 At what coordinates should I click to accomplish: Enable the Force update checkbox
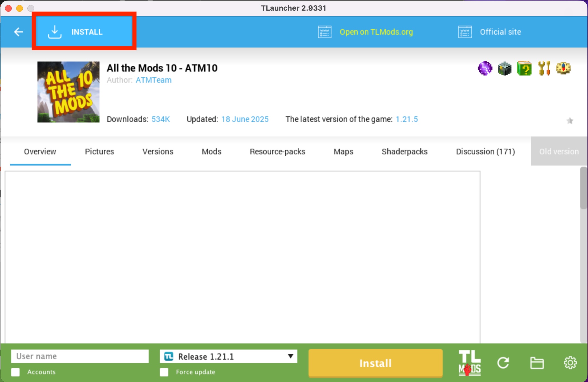(x=164, y=372)
